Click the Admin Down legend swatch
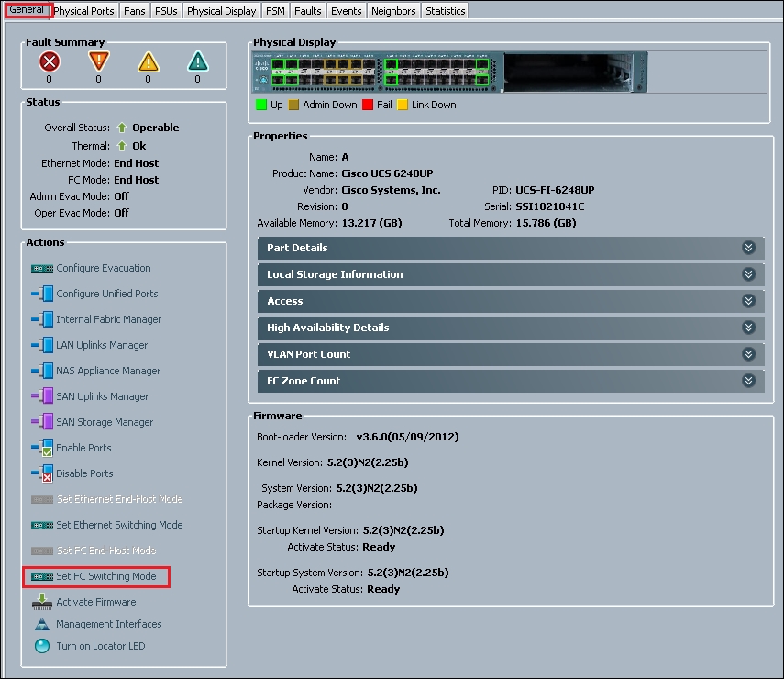The width and height of the screenshot is (784, 679). pyautogui.click(x=293, y=105)
